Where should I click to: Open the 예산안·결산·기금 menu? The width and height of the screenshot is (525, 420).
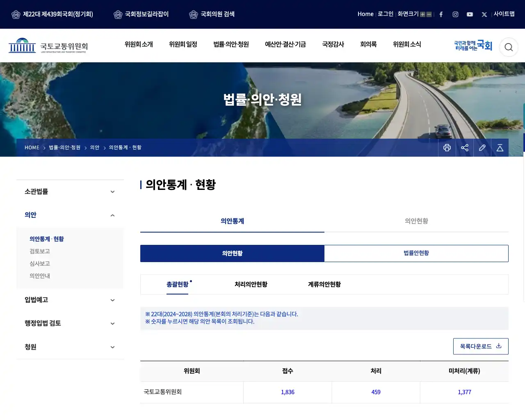(285, 44)
